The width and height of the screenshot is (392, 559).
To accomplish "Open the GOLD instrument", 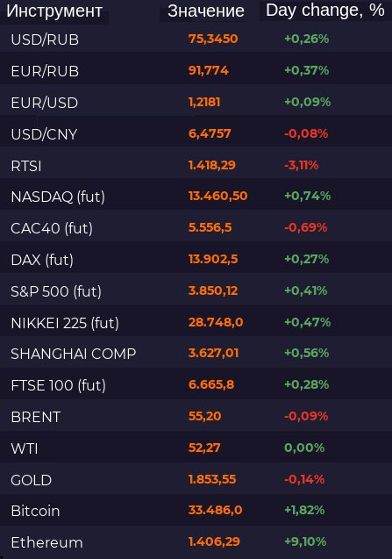I will [32, 480].
